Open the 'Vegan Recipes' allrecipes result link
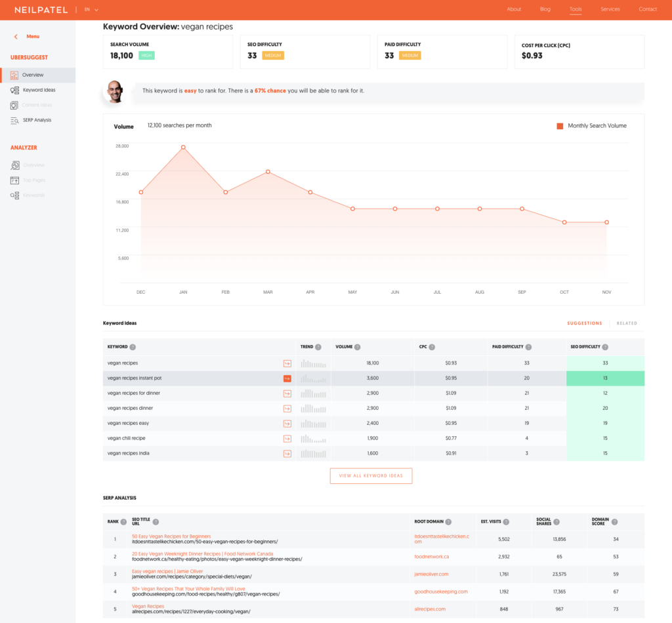 coord(148,607)
